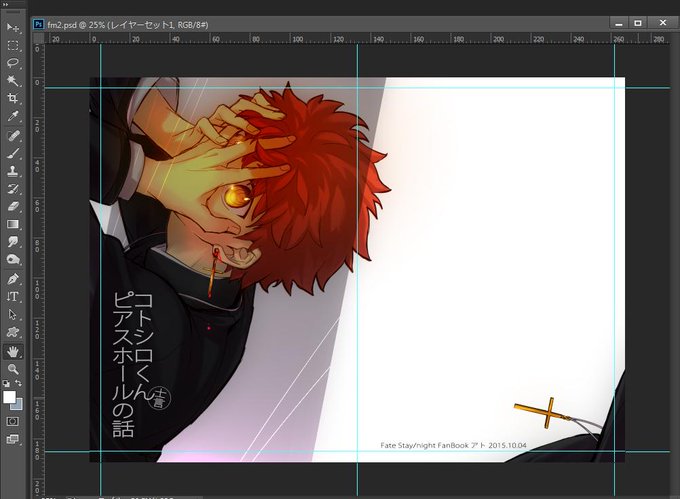The image size is (680, 499).
Task: Select the Magic Wand tool
Action: click(13, 81)
